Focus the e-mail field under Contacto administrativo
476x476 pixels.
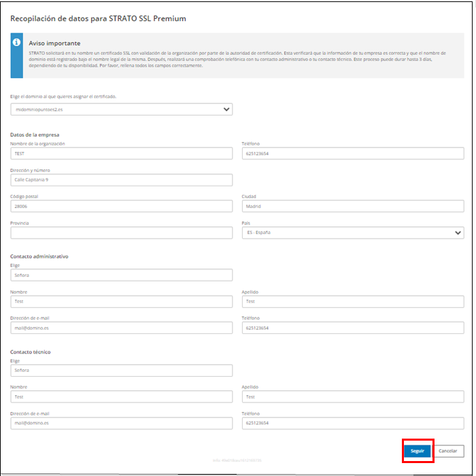pyautogui.click(x=122, y=328)
